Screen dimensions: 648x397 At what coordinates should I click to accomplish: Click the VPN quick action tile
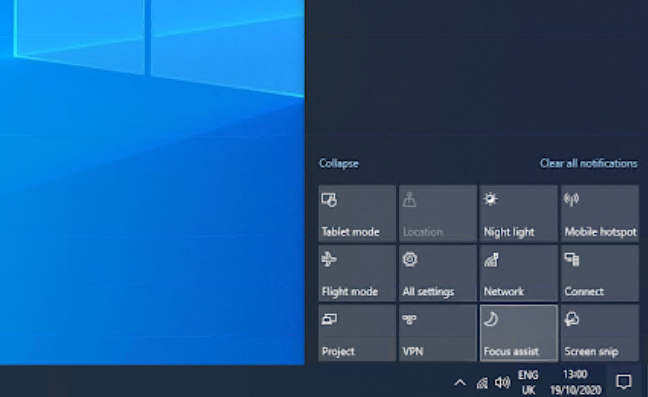tap(438, 333)
